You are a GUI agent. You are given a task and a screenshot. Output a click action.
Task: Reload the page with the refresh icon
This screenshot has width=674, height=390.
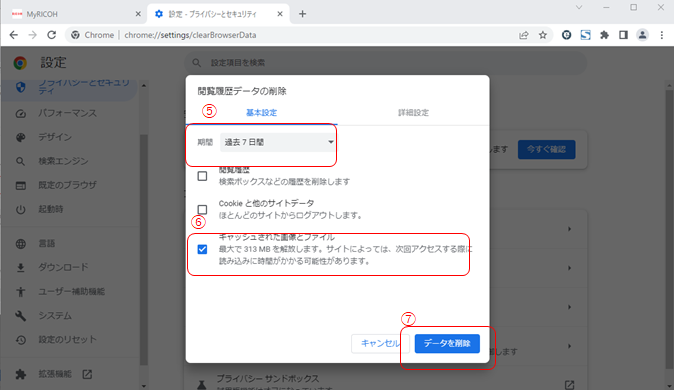coord(52,35)
